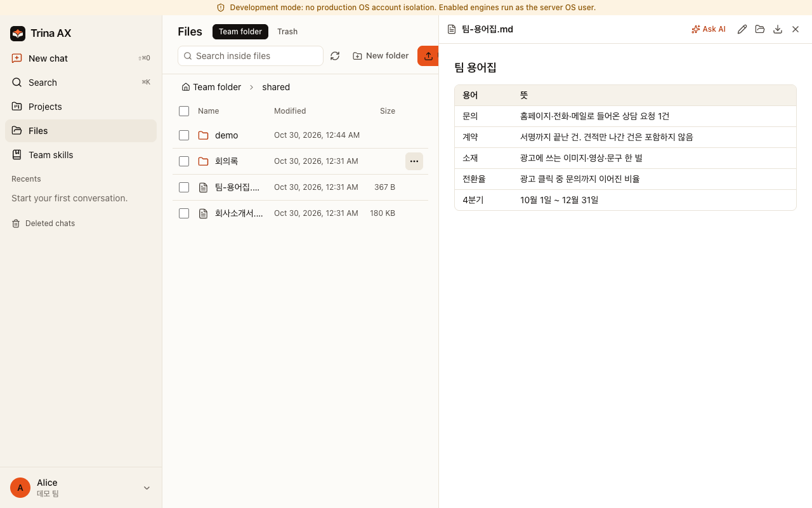Sort by the Name column header
Viewport: 812px width, 508px height.
pyautogui.click(x=208, y=111)
